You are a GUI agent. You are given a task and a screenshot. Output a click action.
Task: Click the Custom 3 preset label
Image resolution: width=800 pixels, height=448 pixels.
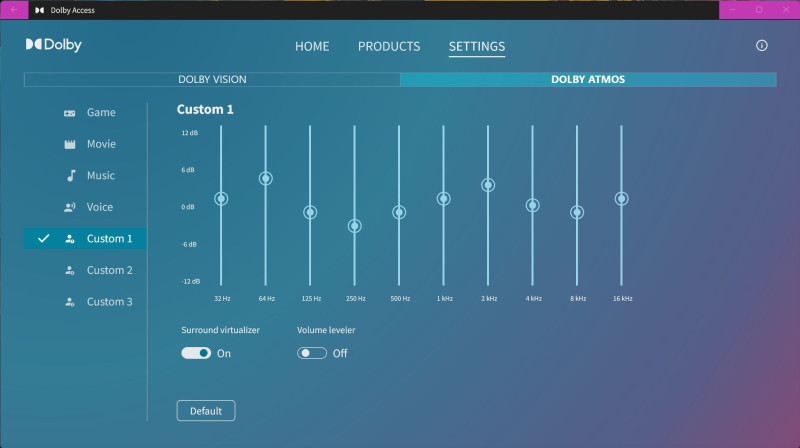[x=110, y=302]
